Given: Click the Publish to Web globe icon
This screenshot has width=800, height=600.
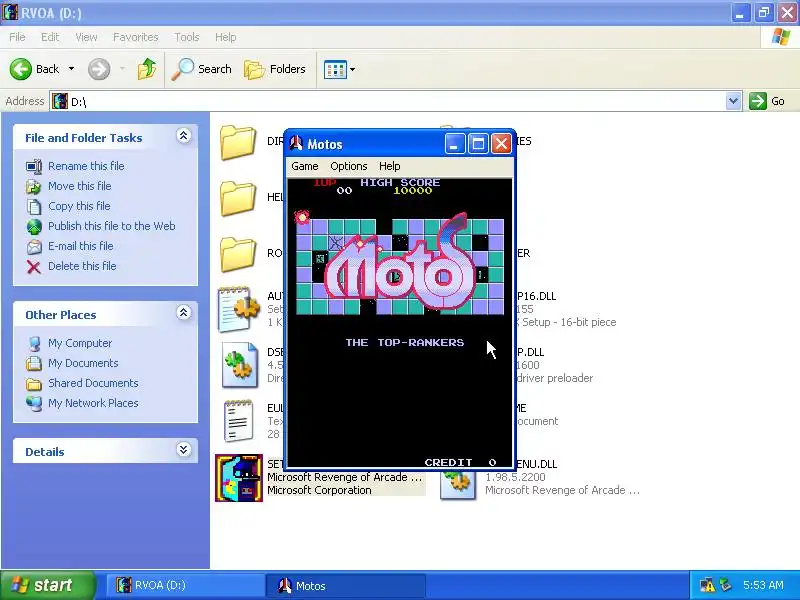Looking at the screenshot, I should [x=34, y=227].
